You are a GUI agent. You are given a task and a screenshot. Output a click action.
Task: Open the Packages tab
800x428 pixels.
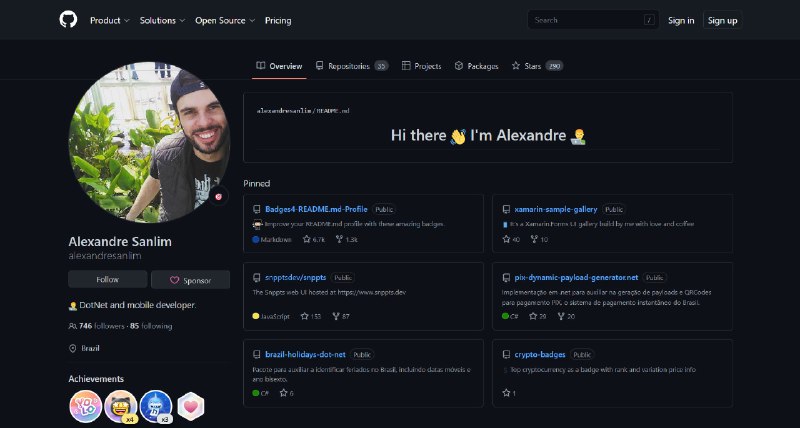pos(477,66)
